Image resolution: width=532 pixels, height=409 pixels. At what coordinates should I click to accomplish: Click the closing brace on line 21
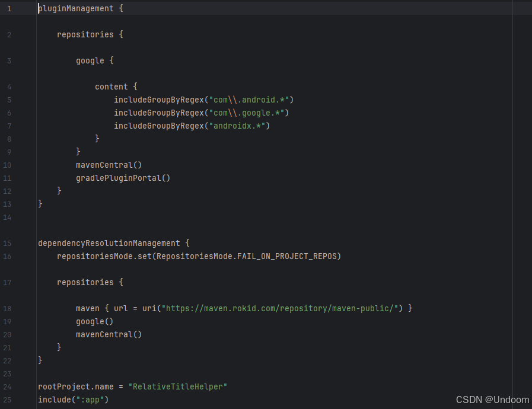pos(59,347)
